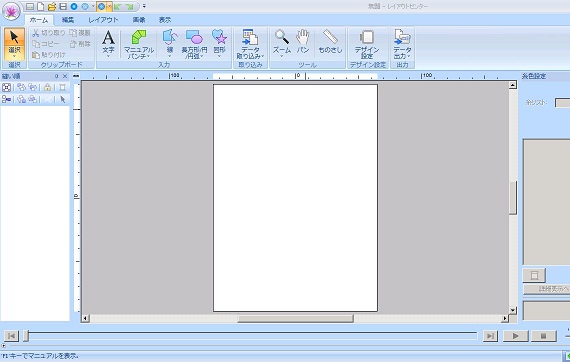Viewport: 570px width, 362px height.
Task: Click the vertical scrollbar up arrow
Action: [x=513, y=85]
